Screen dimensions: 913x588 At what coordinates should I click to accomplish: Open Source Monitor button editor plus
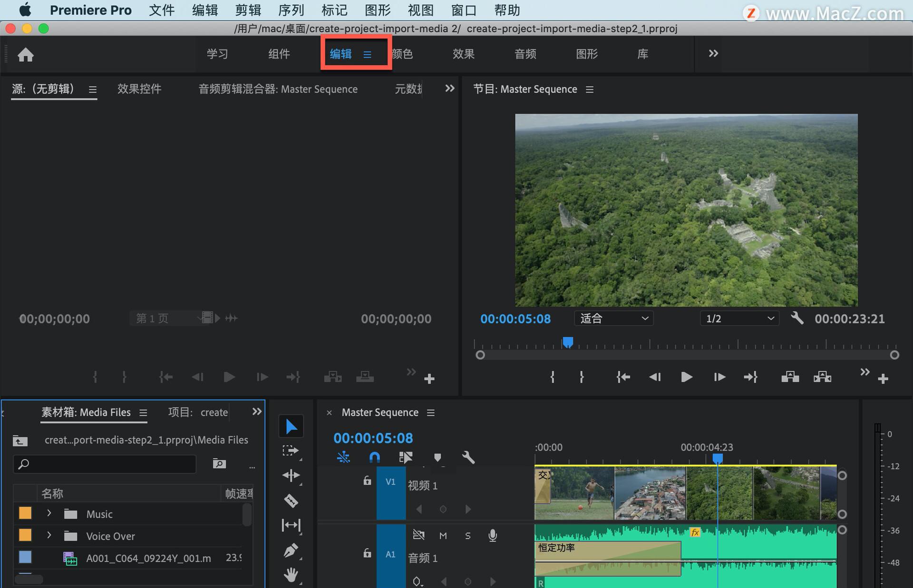point(429,379)
